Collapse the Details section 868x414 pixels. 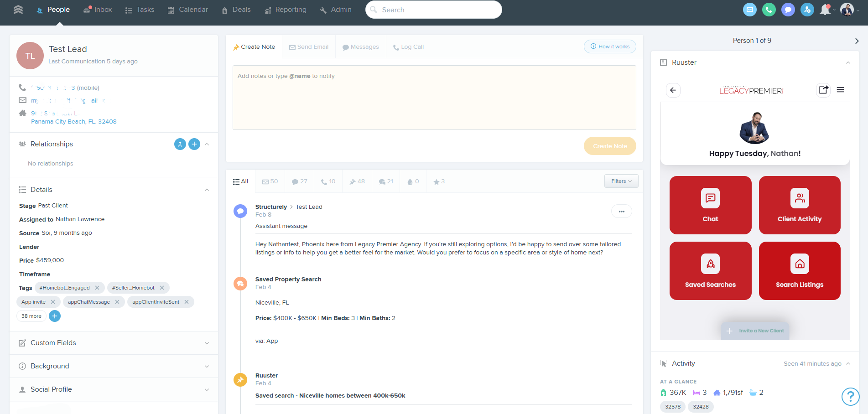pyautogui.click(x=207, y=190)
